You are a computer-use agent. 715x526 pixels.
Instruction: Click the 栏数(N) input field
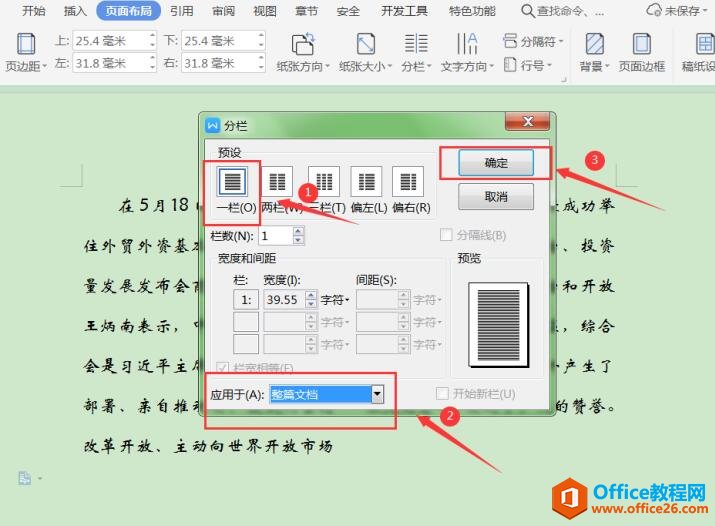tap(276, 236)
